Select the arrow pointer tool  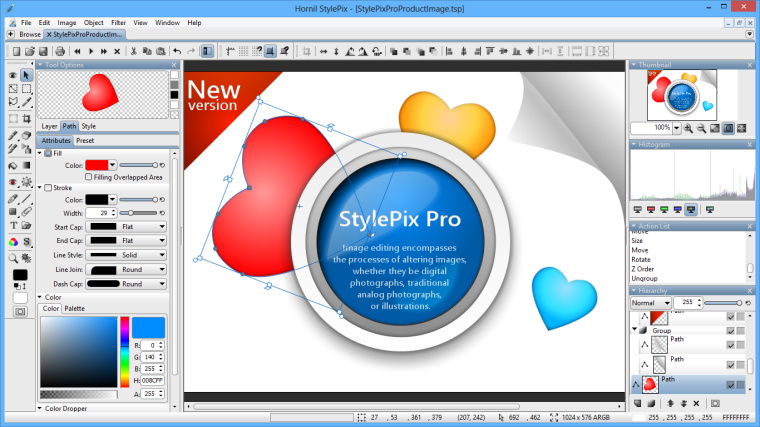[x=26, y=75]
